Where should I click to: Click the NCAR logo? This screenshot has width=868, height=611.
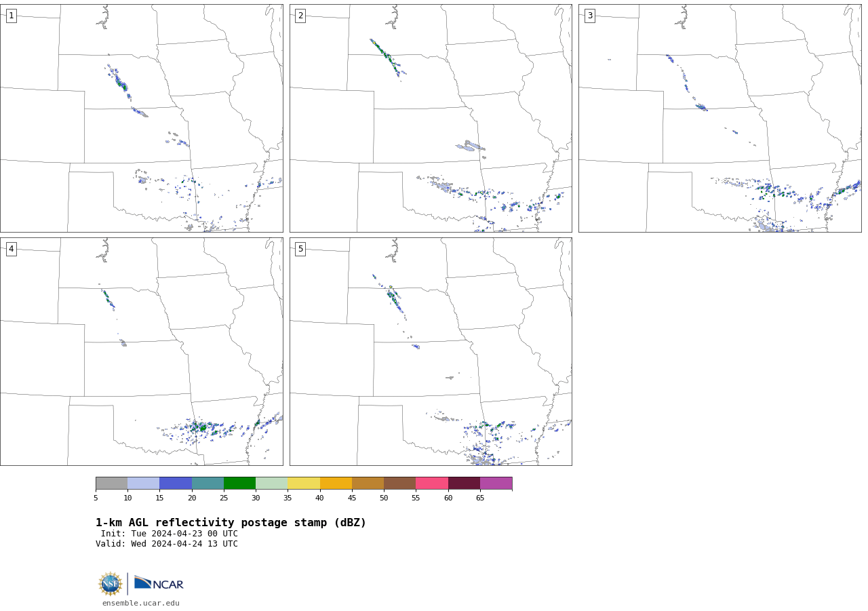[159, 583]
